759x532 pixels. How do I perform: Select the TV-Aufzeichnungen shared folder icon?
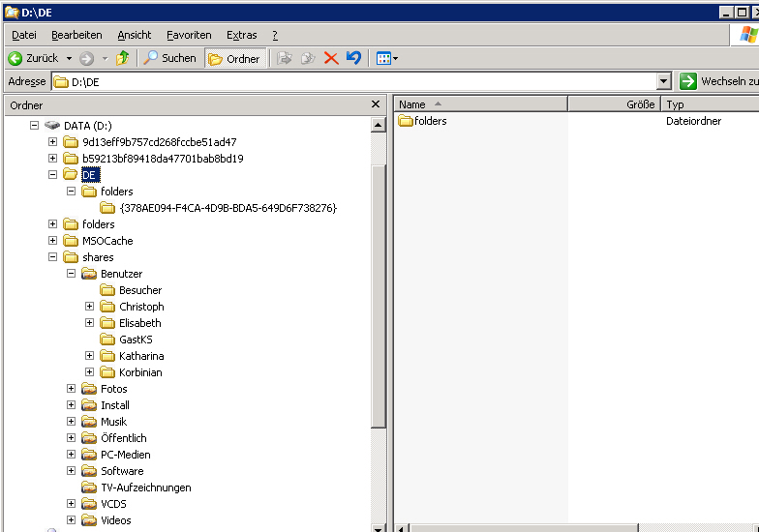(x=89, y=488)
